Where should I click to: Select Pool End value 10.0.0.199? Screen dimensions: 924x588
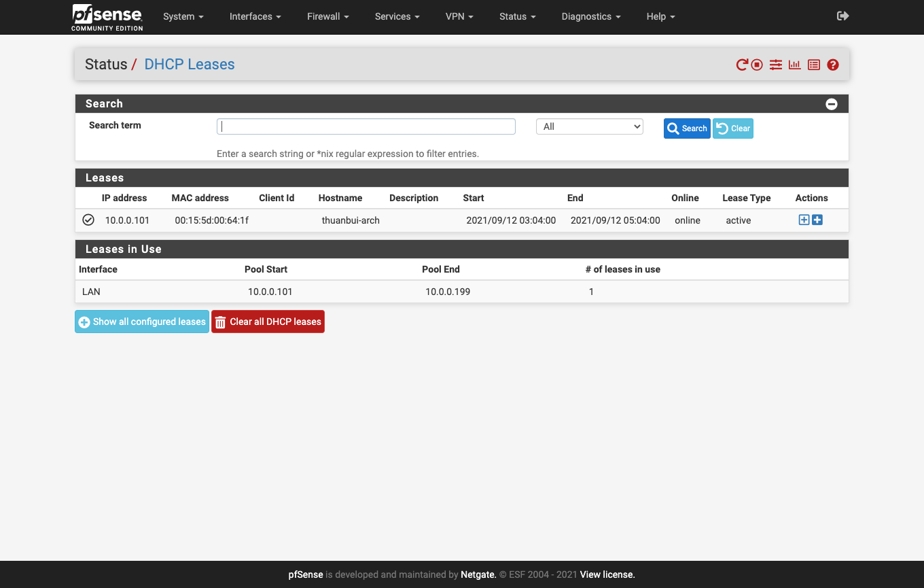(448, 292)
